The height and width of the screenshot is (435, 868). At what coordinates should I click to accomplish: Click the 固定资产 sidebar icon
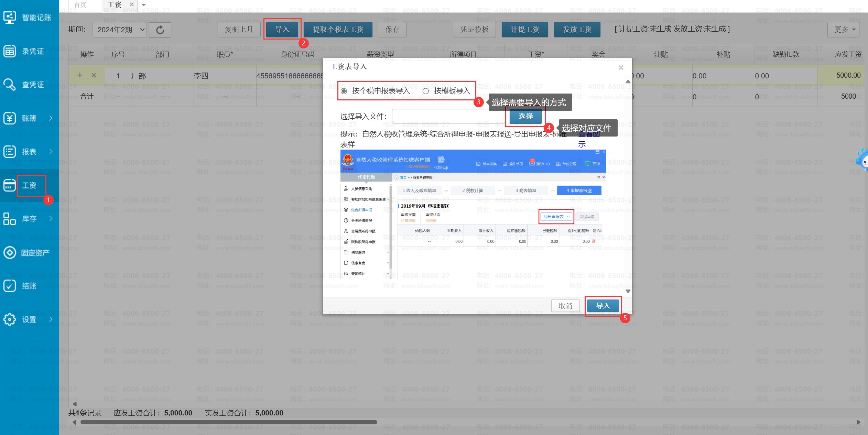[x=10, y=253]
